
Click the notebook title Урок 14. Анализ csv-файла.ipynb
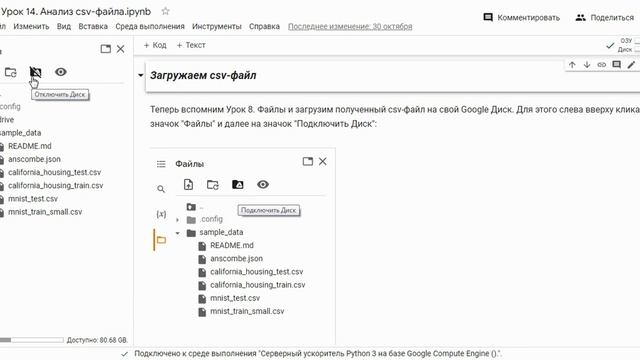pos(76,11)
